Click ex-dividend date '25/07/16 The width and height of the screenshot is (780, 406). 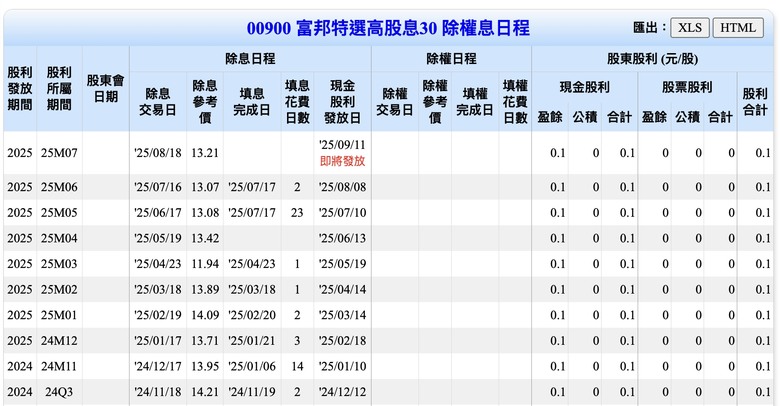tap(158, 187)
